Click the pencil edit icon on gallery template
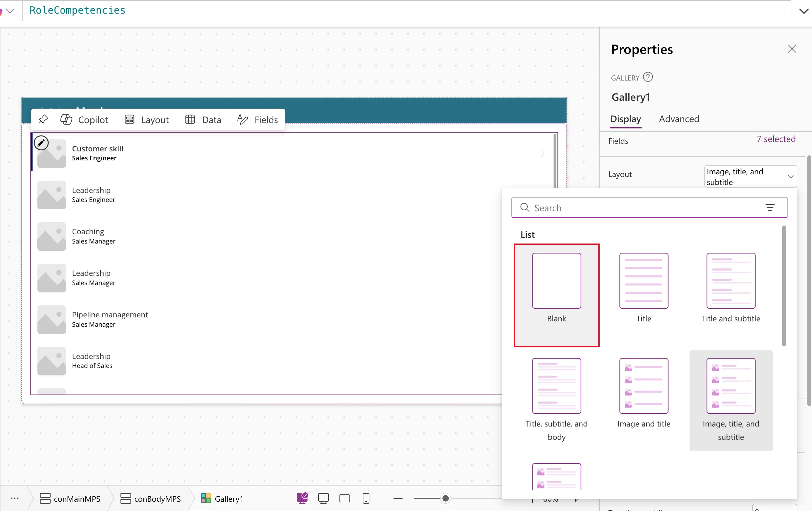 click(41, 143)
